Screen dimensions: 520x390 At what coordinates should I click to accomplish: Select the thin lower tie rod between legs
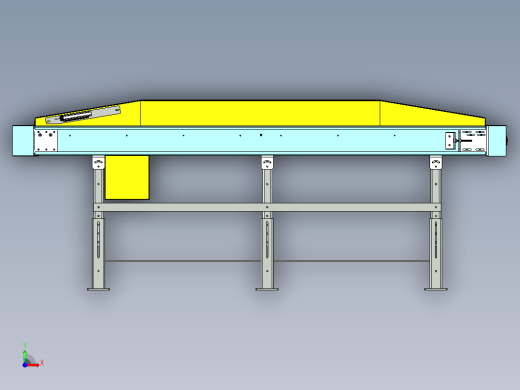click(x=267, y=261)
